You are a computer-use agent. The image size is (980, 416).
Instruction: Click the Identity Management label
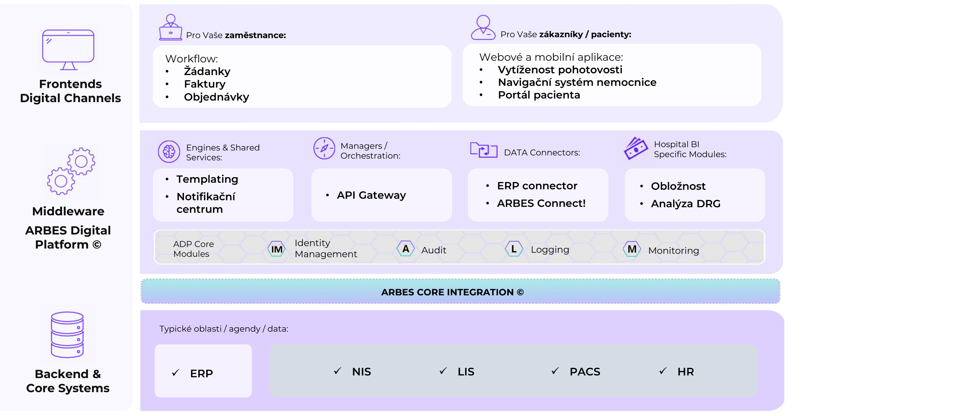[x=326, y=248]
